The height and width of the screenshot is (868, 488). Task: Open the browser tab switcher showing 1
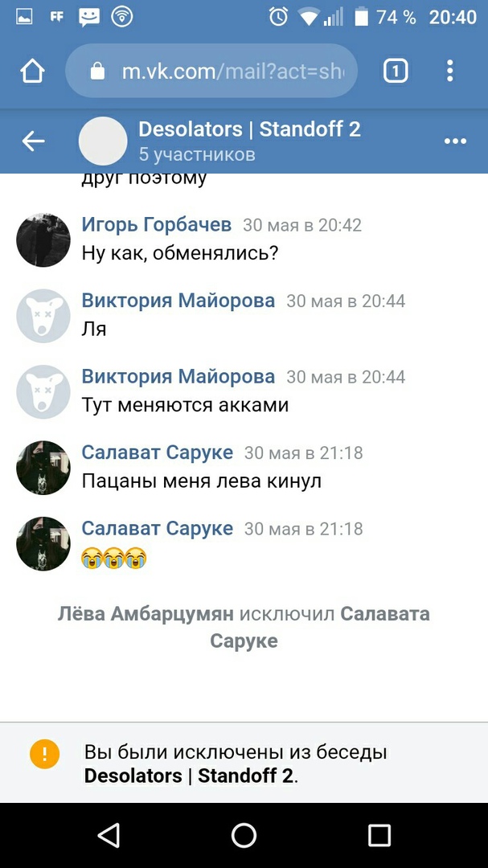click(x=396, y=72)
